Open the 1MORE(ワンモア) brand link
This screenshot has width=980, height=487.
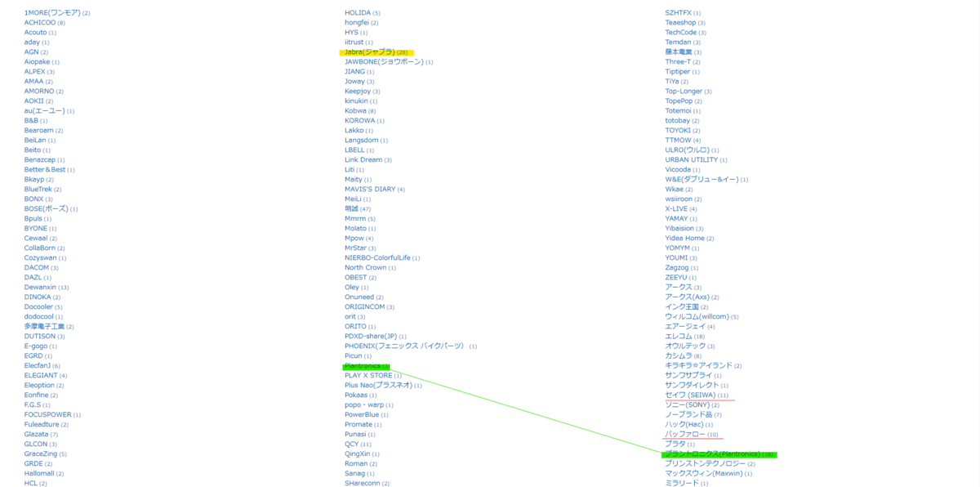(52, 13)
